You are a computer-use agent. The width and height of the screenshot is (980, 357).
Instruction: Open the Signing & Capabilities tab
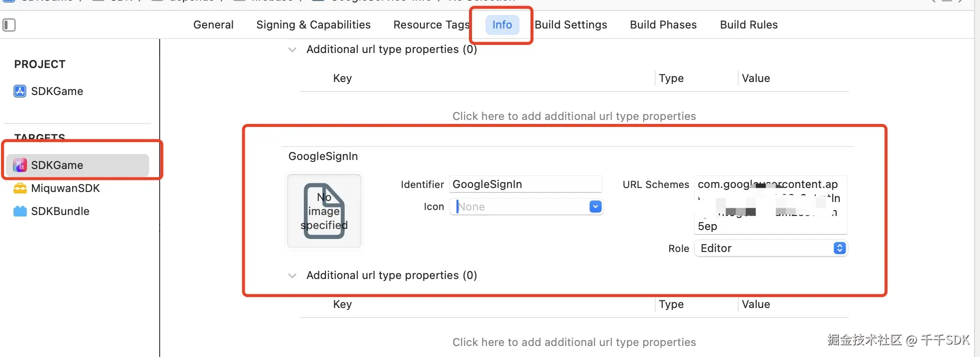tap(313, 25)
